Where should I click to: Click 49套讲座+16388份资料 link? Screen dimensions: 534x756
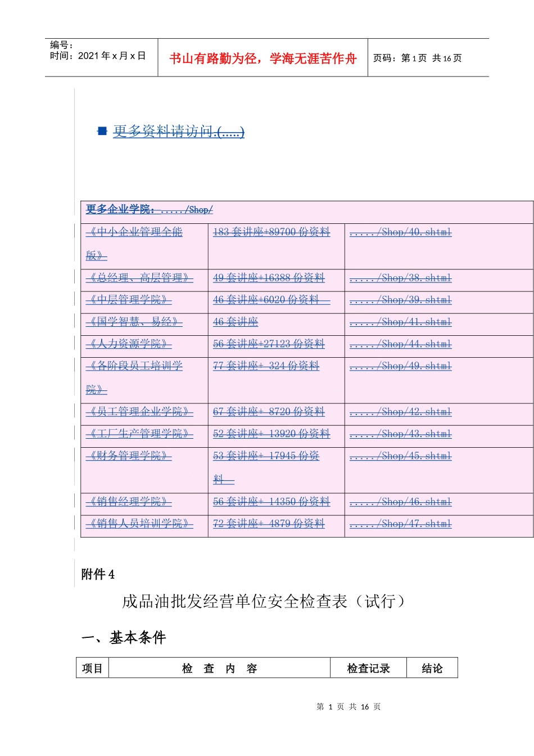269,278
